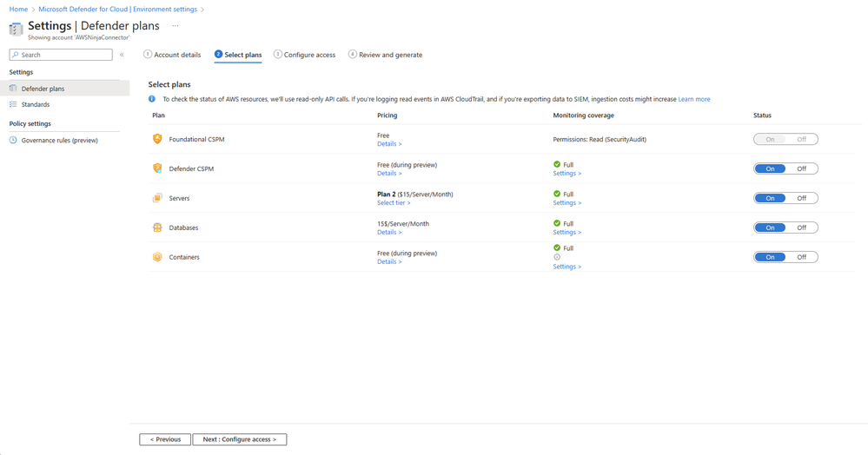Click green check icon in Containers row

click(x=557, y=248)
